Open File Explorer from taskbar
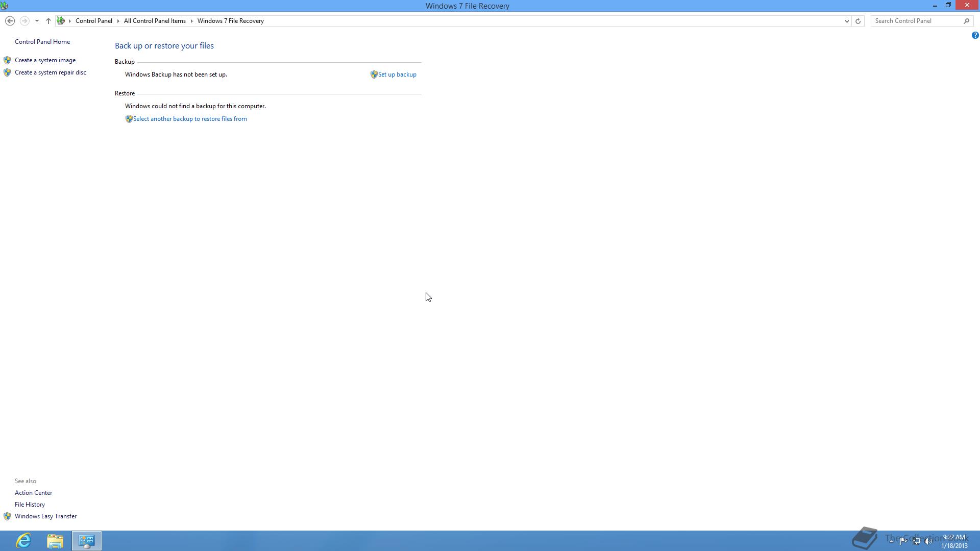 (x=55, y=541)
